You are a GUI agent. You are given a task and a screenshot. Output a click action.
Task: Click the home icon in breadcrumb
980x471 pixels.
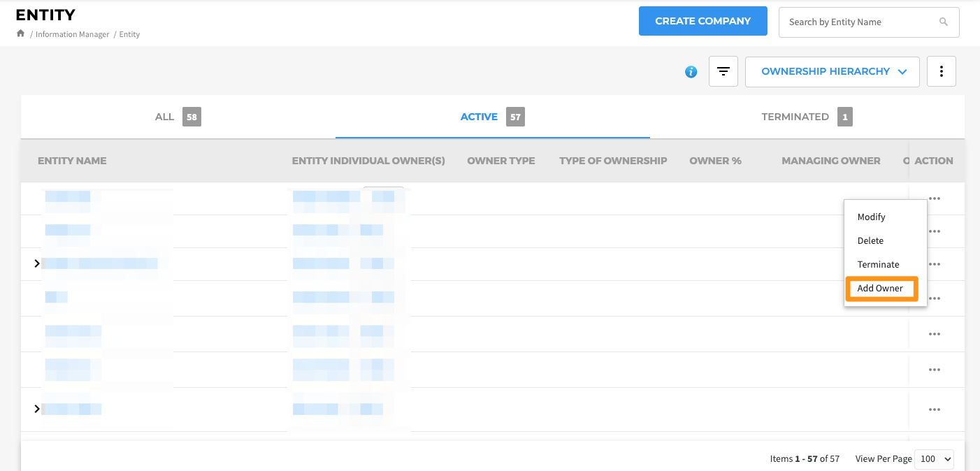tap(20, 34)
